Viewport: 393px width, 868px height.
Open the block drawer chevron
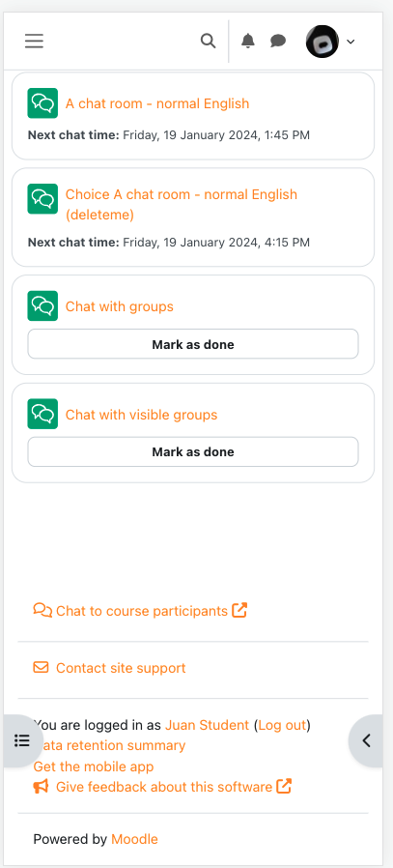(x=366, y=740)
